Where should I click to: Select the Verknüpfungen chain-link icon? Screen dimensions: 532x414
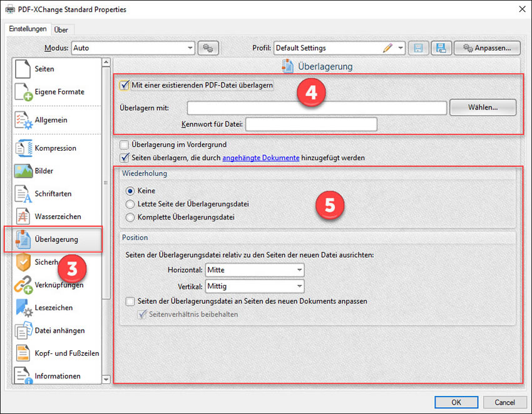coord(23,285)
